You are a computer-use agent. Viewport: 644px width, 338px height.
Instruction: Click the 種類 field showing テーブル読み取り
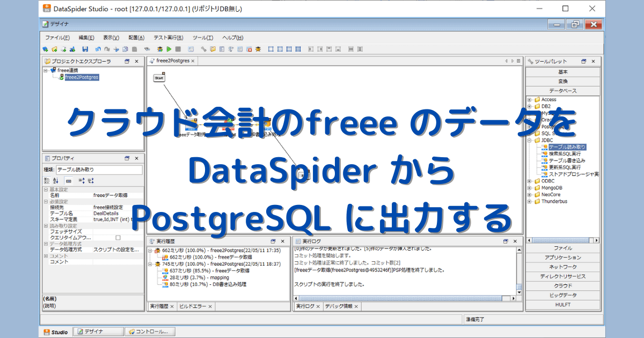click(x=99, y=170)
